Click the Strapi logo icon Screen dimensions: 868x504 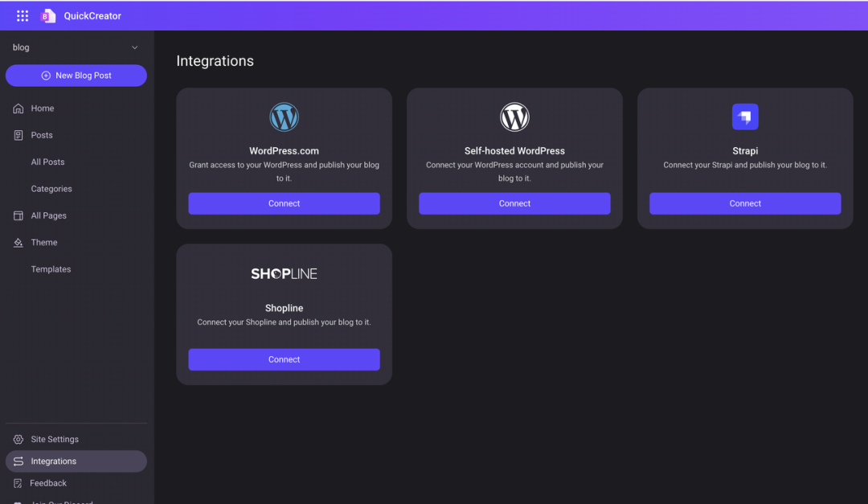coord(745,117)
